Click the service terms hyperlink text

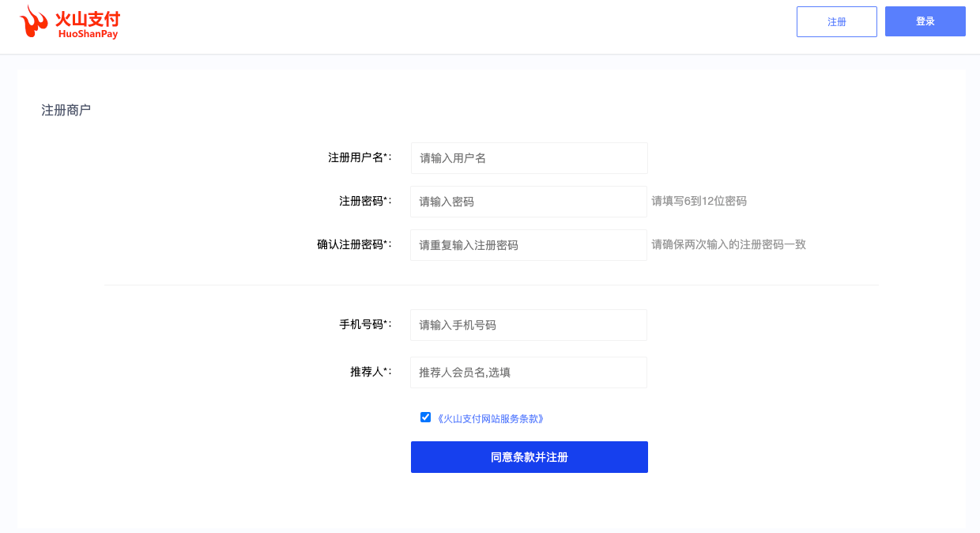pos(490,418)
